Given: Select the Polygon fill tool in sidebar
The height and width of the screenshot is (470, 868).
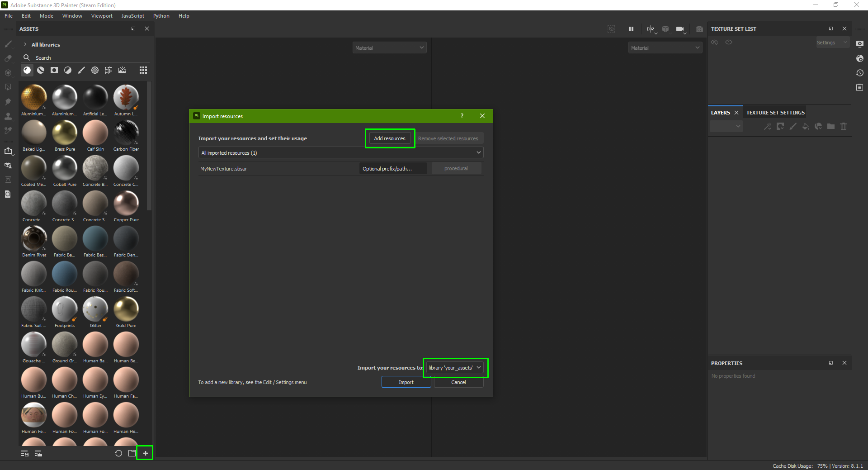Looking at the screenshot, I should coord(8,87).
